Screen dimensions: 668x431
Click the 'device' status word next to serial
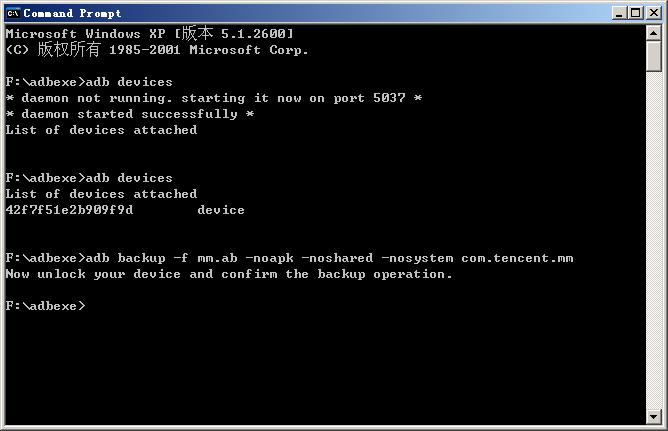click(x=221, y=210)
